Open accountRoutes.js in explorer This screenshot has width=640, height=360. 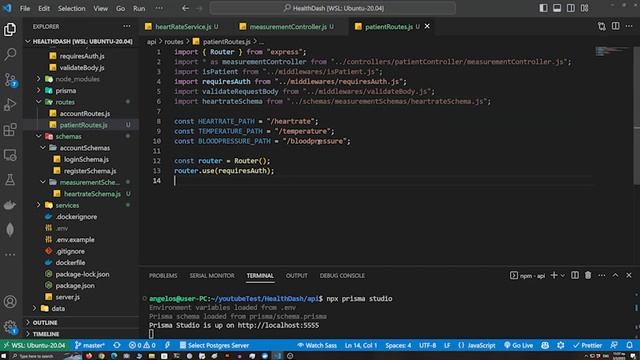pyautogui.click(x=84, y=113)
